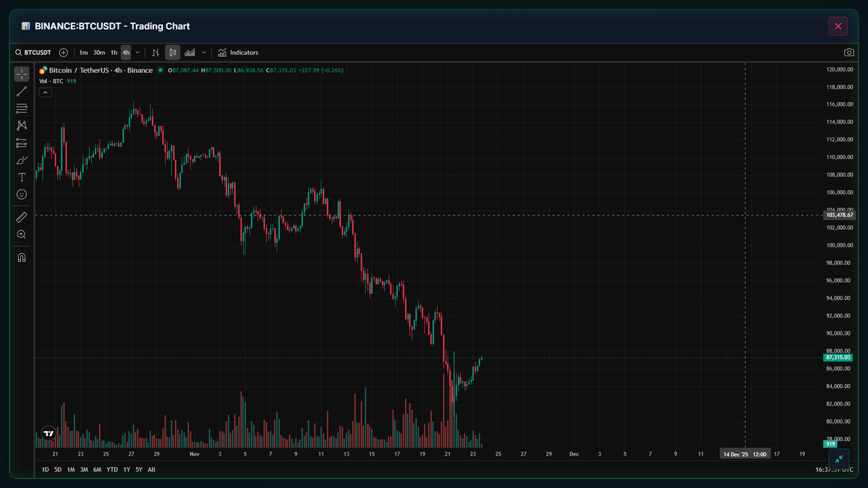Select the Text annotation tool

[x=21, y=177]
